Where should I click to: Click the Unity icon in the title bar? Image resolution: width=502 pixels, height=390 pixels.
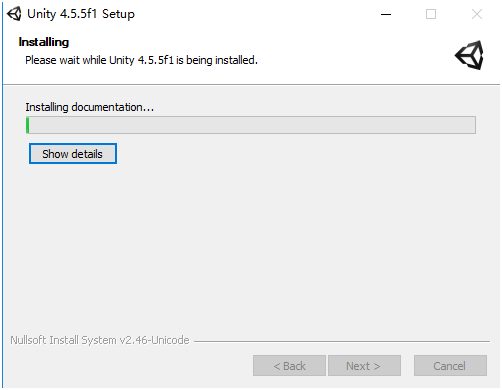pos(14,14)
